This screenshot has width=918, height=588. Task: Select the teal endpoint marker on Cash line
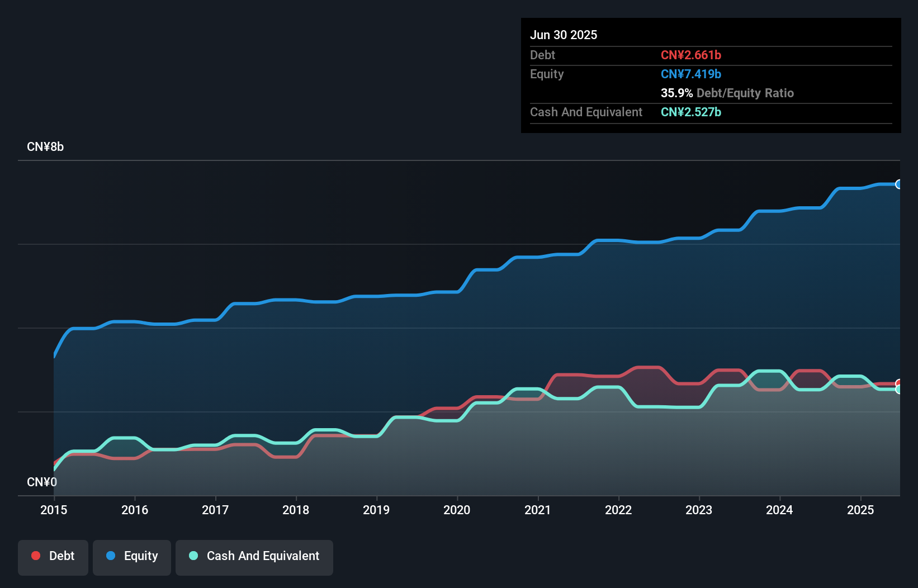click(x=899, y=389)
